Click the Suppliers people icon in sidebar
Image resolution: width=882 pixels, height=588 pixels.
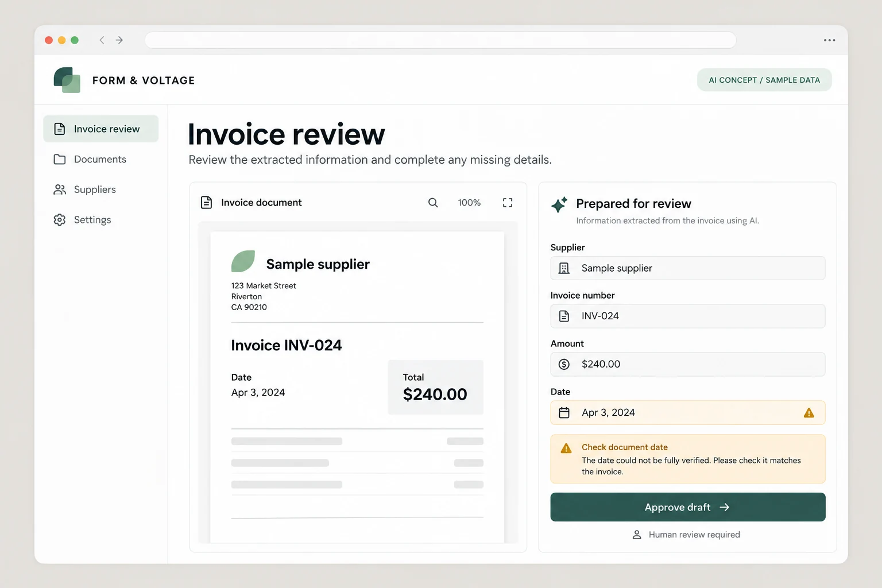59,189
